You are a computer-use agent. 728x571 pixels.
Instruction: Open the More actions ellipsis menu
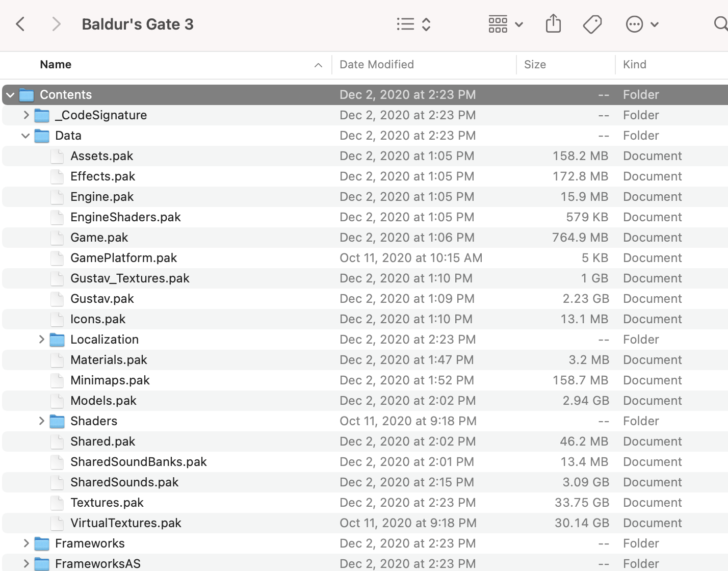pos(642,24)
